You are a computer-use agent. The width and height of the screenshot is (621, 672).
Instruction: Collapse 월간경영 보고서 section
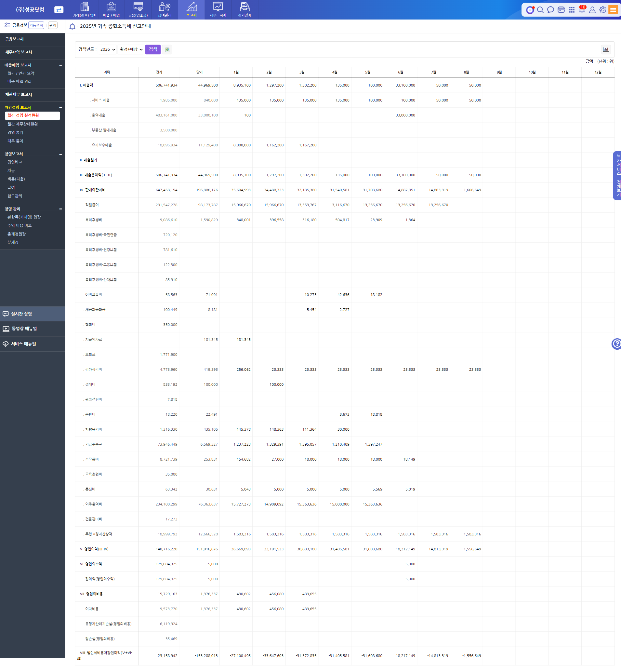(x=60, y=108)
